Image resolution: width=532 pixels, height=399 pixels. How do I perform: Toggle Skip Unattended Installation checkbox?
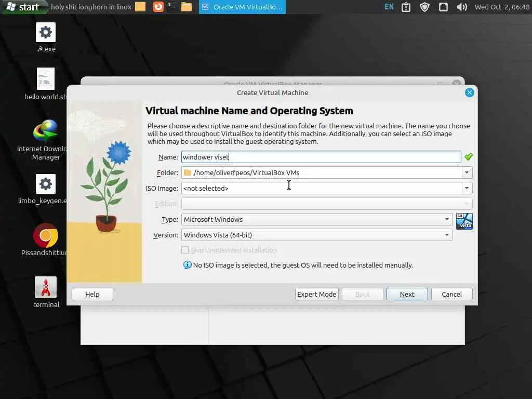[185, 250]
